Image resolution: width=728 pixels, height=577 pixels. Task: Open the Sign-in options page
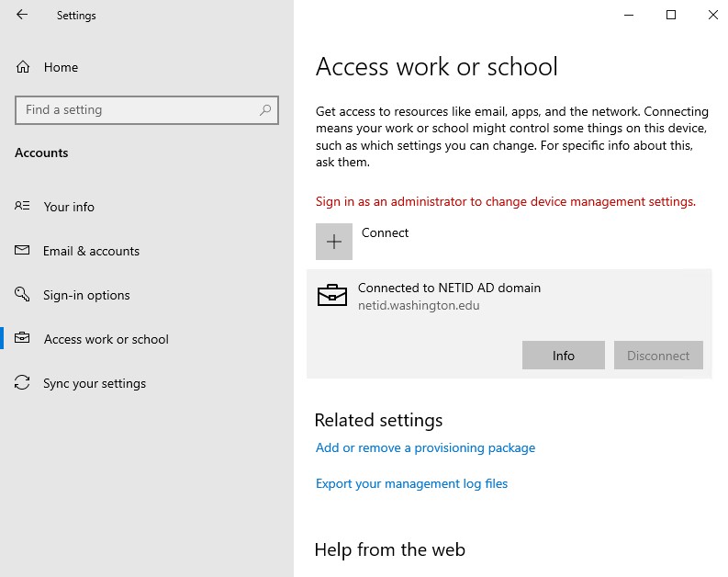tap(86, 295)
